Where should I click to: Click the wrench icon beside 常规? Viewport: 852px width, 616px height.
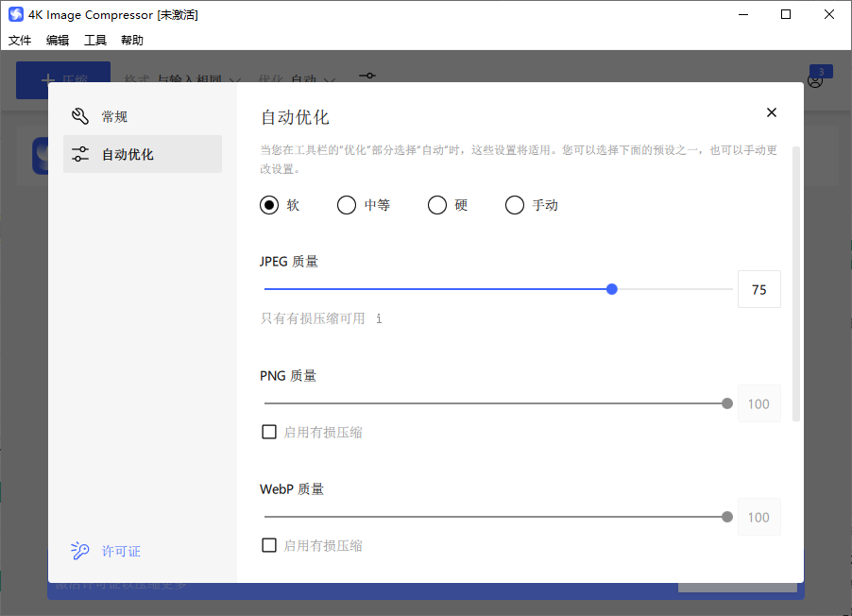[80, 116]
